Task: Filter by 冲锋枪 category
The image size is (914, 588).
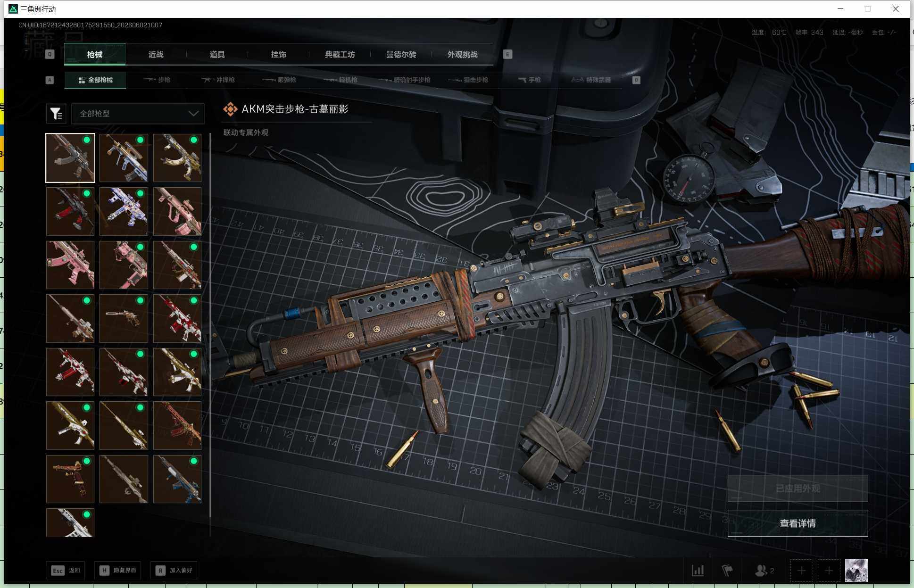Action: click(218, 80)
